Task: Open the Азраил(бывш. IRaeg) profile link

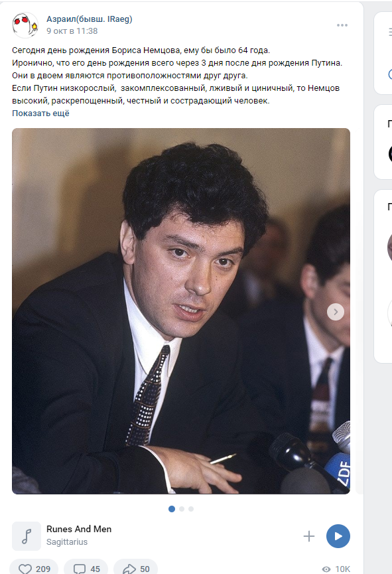Action: [x=90, y=19]
